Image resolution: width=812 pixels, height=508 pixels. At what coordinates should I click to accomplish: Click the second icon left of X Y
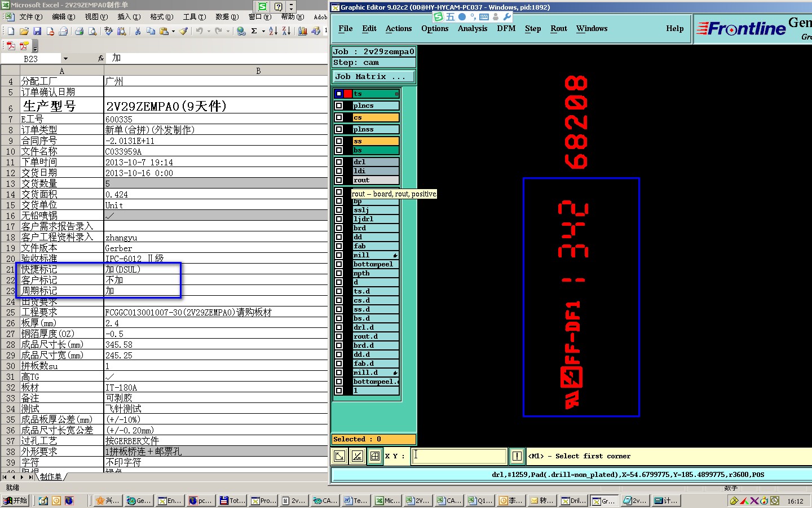coord(358,456)
